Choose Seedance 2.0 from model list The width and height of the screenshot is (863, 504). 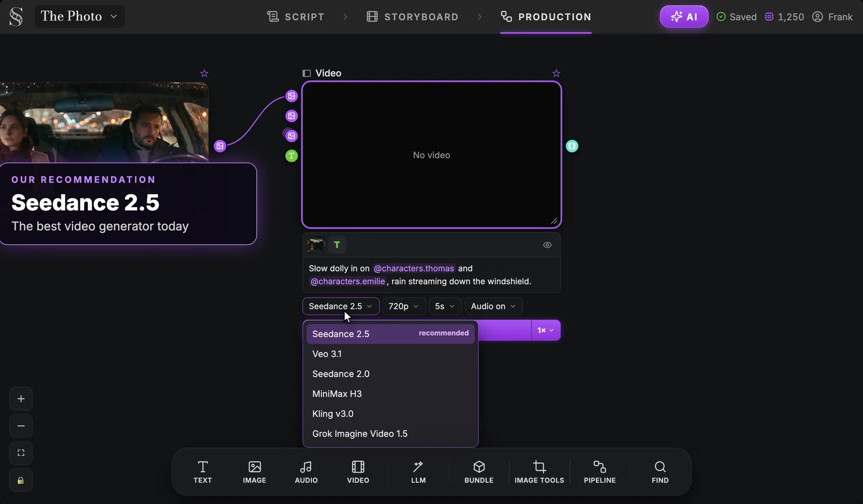[391, 374]
